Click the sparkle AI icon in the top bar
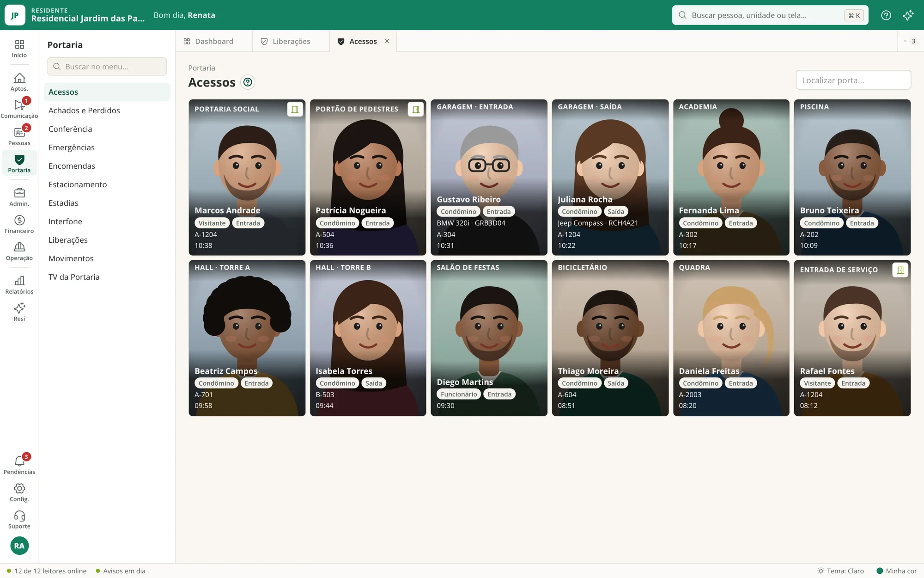The image size is (924, 578). (908, 15)
